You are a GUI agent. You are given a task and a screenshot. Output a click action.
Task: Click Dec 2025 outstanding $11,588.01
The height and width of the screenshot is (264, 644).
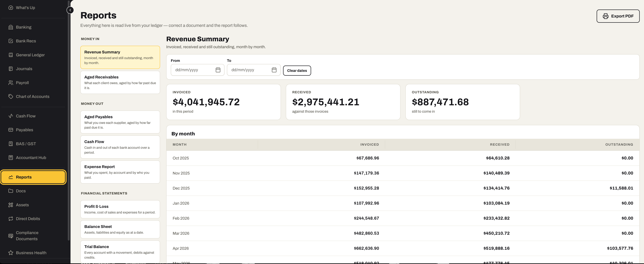click(621, 188)
